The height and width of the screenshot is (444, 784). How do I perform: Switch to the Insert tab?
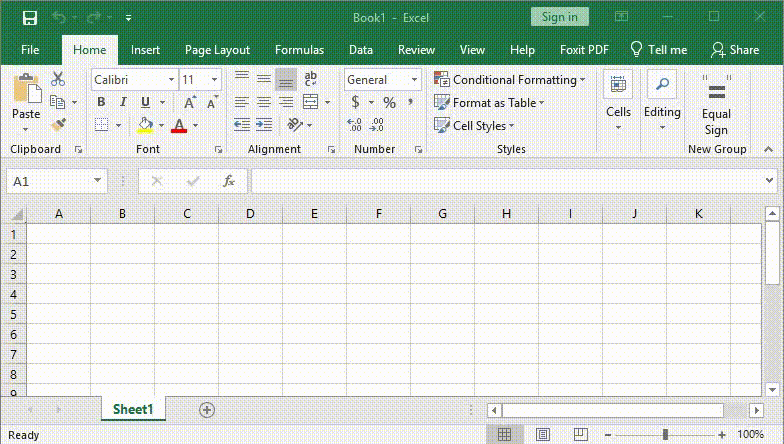(146, 50)
